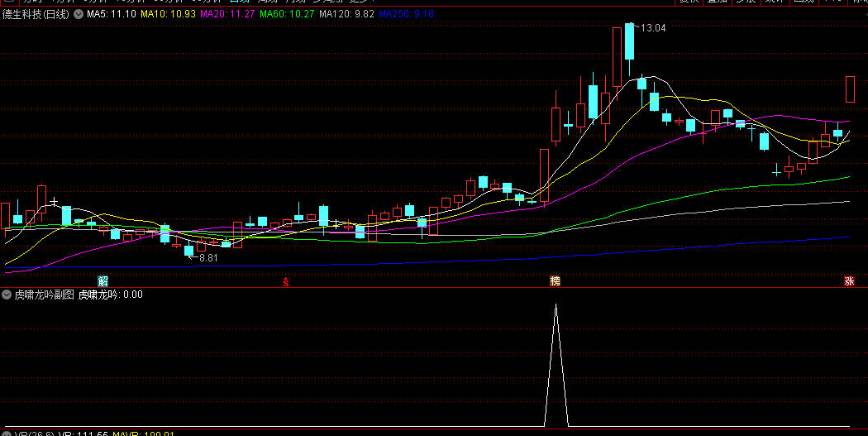868x436 pixels.
Task: Click the 8.81 low price candlestick
Action: 188,250
